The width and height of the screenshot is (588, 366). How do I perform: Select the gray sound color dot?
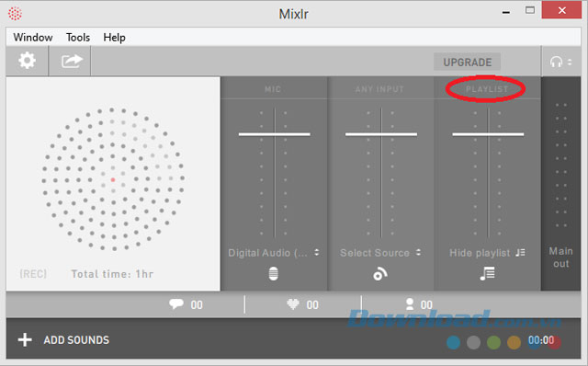[474, 342]
